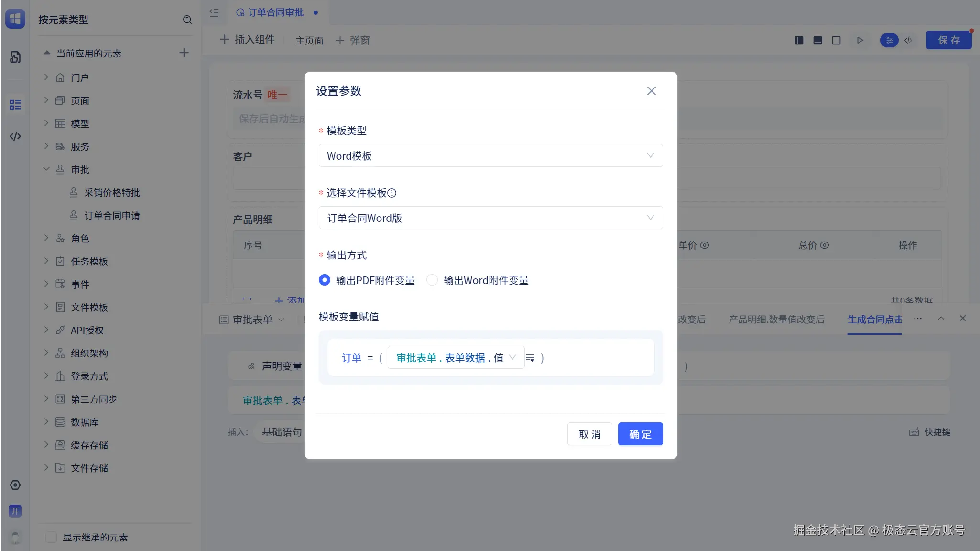Select 订单合同申请 tree item
The height and width of the screenshot is (551, 980).
coord(112,216)
